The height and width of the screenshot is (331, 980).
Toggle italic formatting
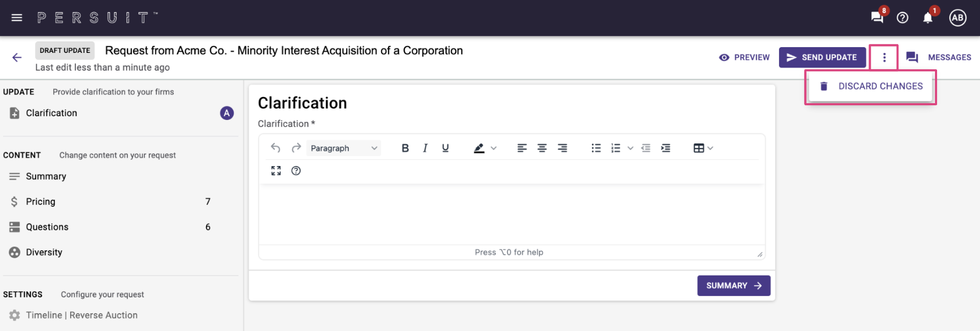(425, 148)
